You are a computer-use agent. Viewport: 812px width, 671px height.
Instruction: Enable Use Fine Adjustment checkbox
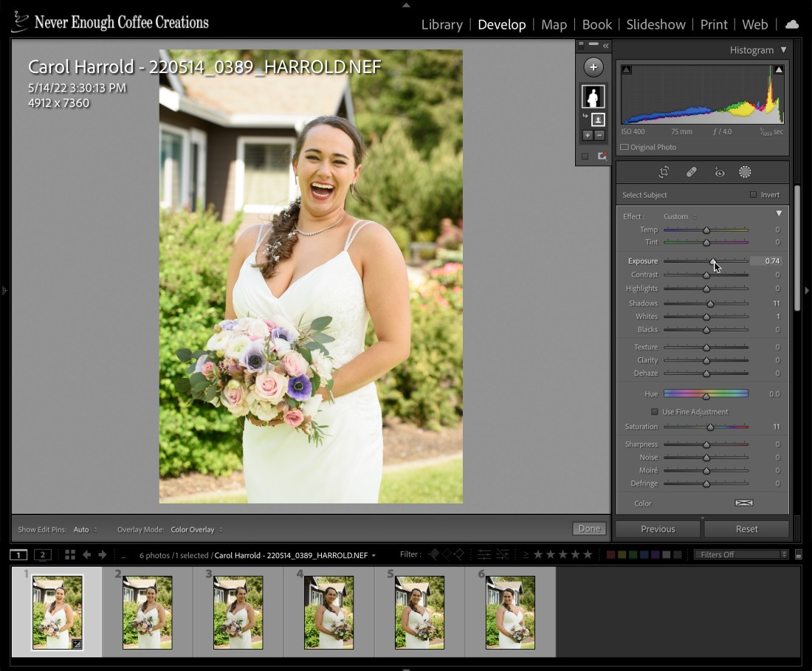654,412
